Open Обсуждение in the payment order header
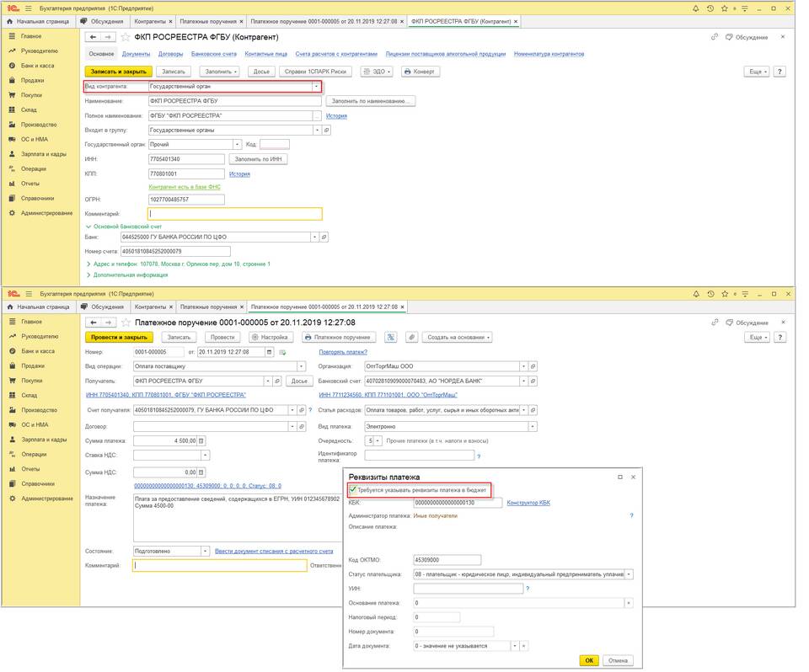Viewport: 809px width, 672px height. tap(747, 323)
